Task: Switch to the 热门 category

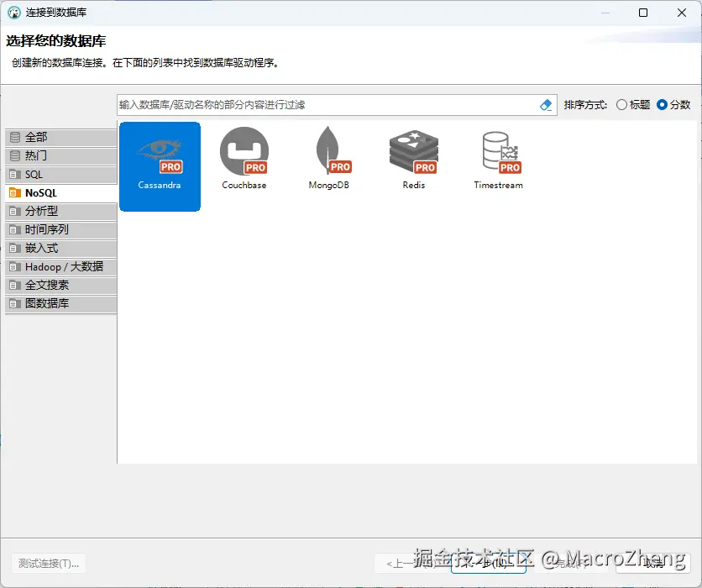Action: pos(61,156)
